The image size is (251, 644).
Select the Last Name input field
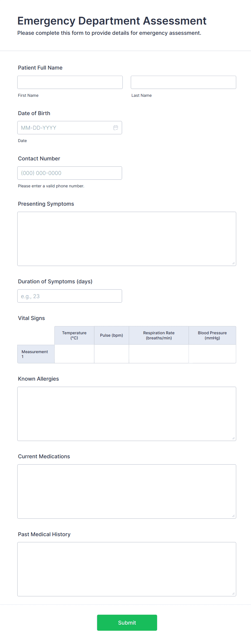(183, 82)
